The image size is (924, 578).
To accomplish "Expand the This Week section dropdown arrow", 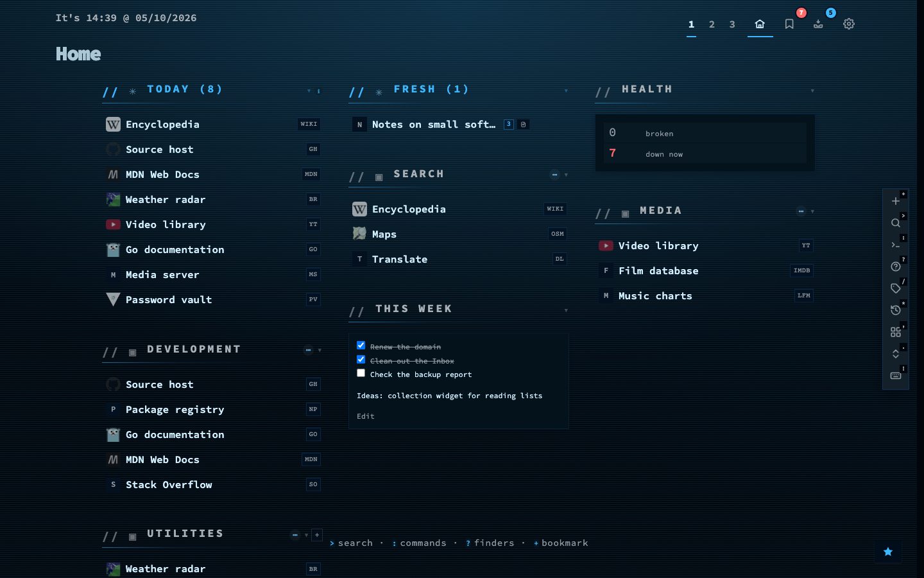I will pyautogui.click(x=566, y=310).
